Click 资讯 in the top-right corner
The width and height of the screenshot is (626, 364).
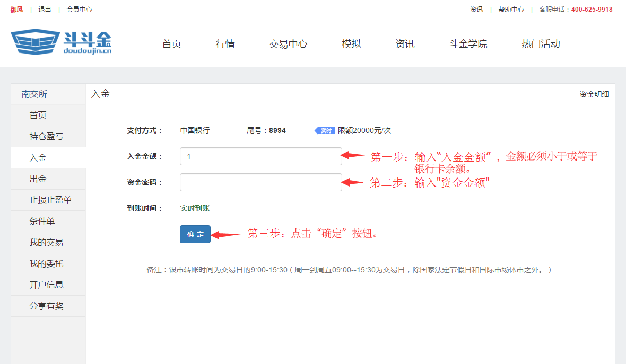pos(477,9)
